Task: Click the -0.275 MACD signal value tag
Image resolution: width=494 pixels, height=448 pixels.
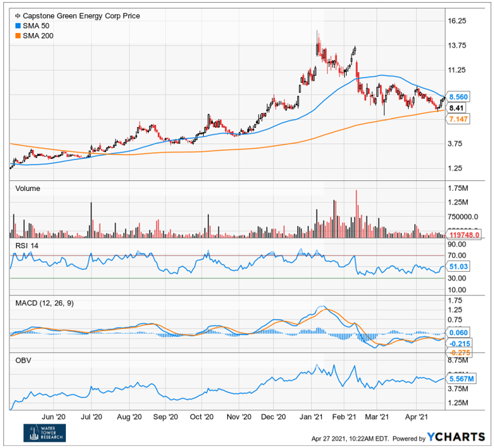Action: click(460, 352)
